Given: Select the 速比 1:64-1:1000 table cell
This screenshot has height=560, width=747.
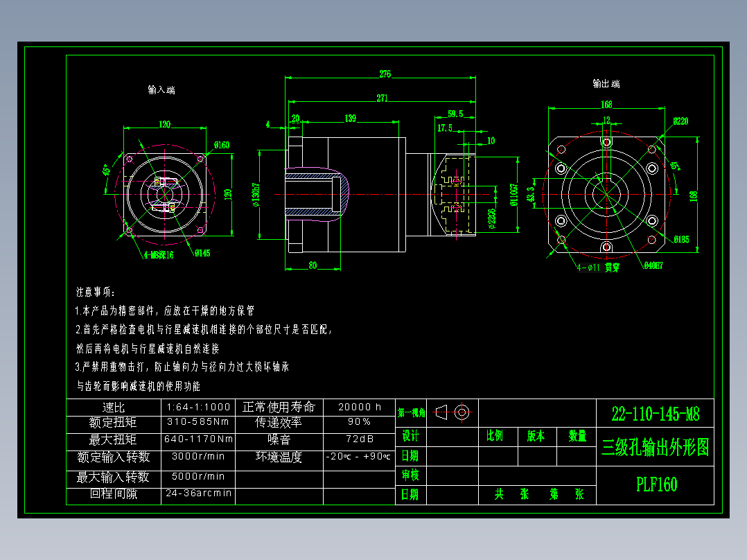Looking at the screenshot, I should (200, 405).
